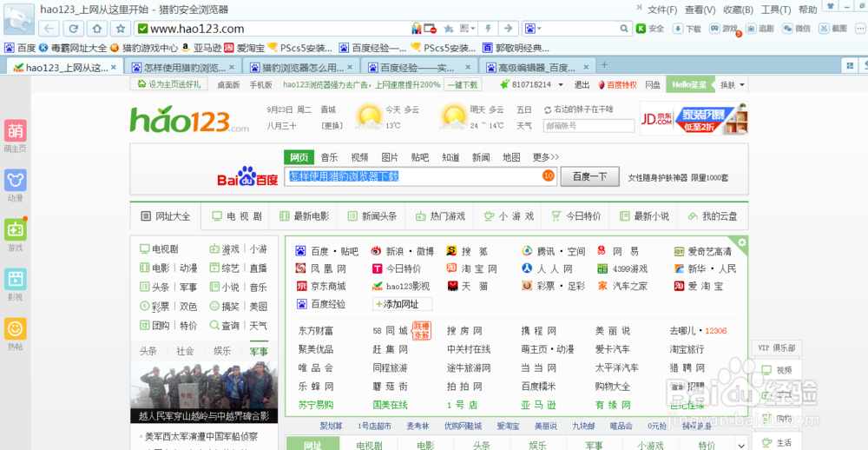Image resolution: width=868 pixels, height=450 pixels.
Task: Expand the 810718214 account dropdown
Action: (x=561, y=85)
